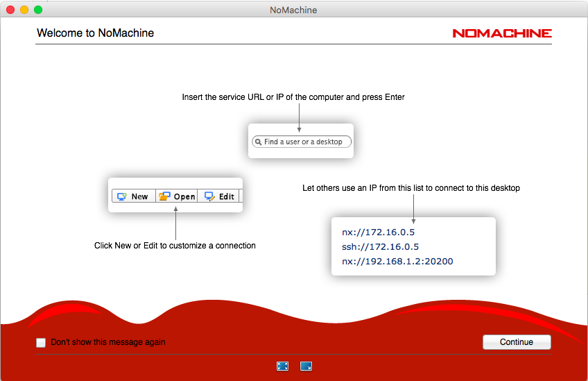Click the window's red close button

coord(10,10)
